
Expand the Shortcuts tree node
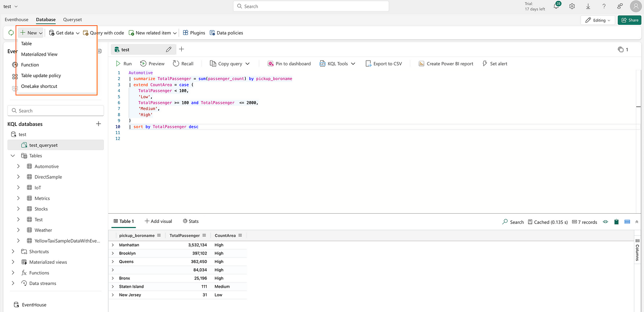coord(13,251)
